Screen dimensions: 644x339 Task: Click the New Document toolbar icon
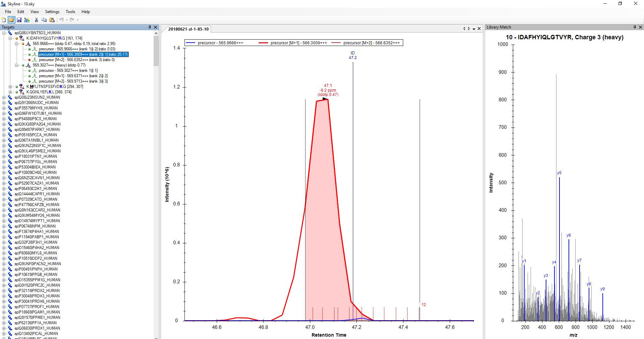point(4,20)
